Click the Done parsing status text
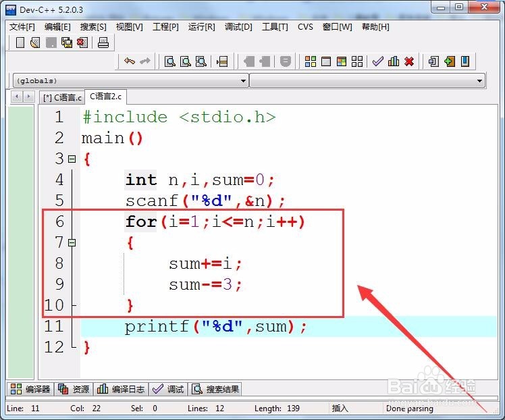Image resolution: width=505 pixels, height=420 pixels. point(409,409)
